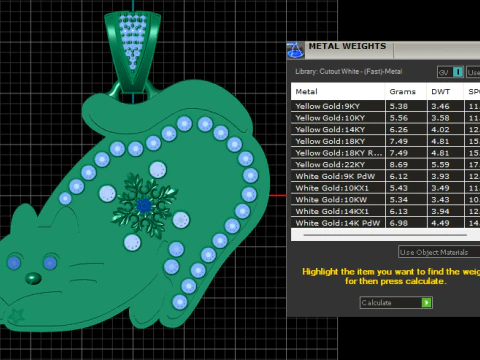Select the Yellow Gold:22KY row
The height and width of the screenshot is (360, 480).
click(385, 164)
